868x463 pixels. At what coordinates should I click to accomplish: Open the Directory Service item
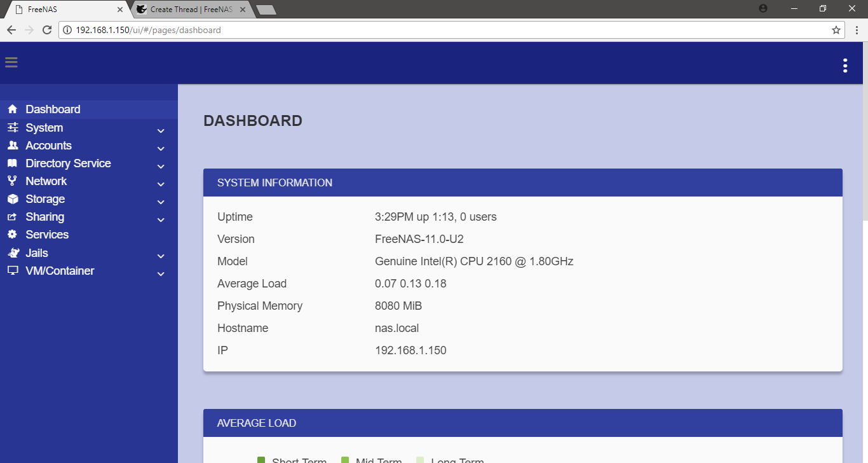pos(89,163)
